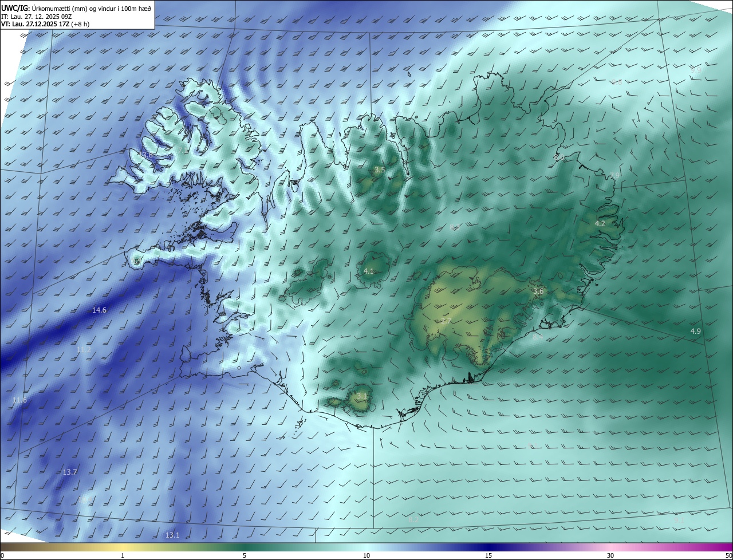Click the 11.2 value label on the map

coord(84,349)
